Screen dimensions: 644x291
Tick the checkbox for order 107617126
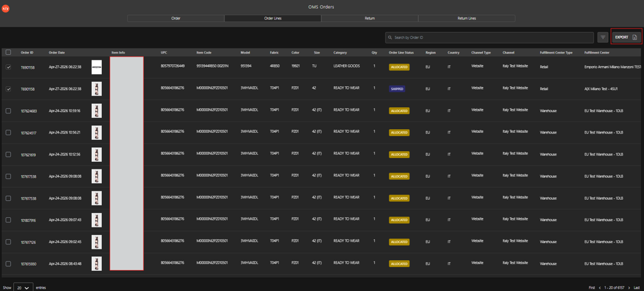pyautogui.click(x=8, y=242)
